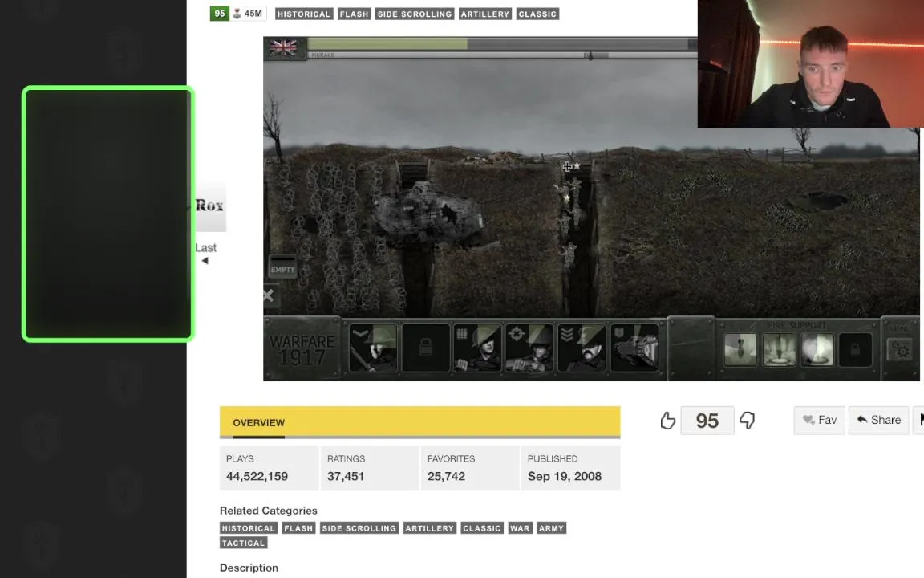
Task: Click the favorites count 25,742
Action: coord(446,477)
